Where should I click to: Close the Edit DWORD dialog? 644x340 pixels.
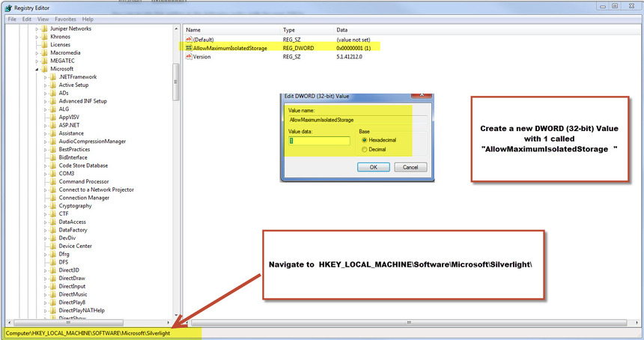(x=422, y=95)
